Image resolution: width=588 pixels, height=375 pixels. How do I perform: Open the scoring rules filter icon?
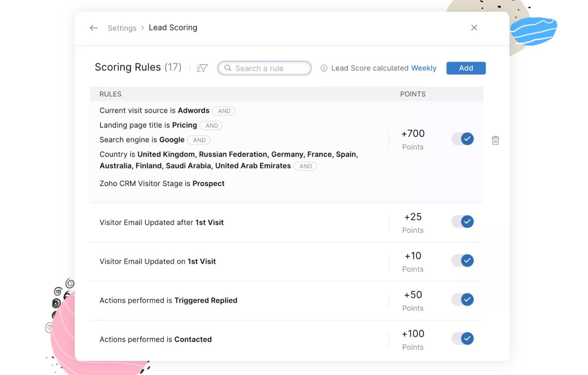[x=202, y=68]
